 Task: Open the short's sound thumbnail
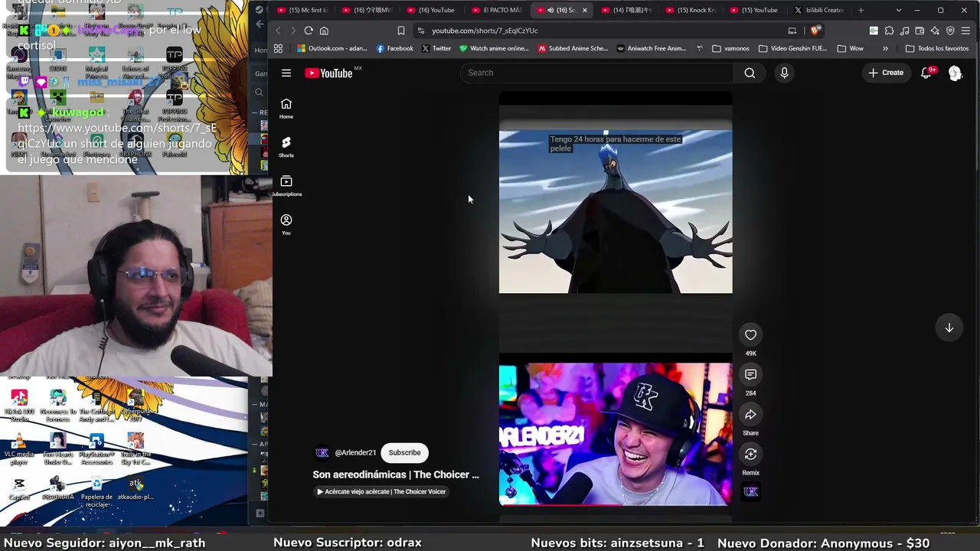[750, 492]
